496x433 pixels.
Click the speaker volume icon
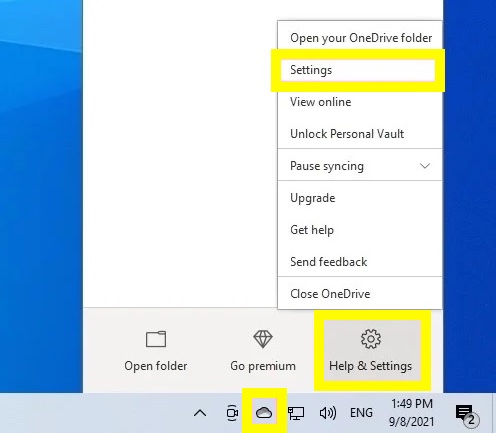(x=328, y=413)
